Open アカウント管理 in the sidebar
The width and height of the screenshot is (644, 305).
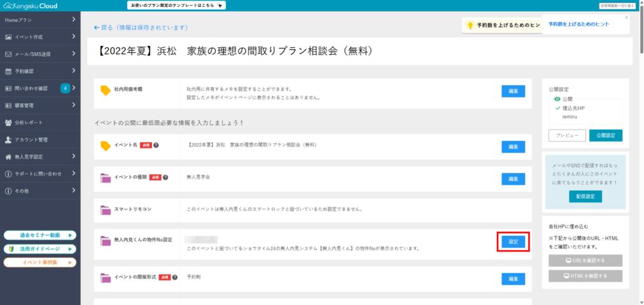pyautogui.click(x=40, y=140)
